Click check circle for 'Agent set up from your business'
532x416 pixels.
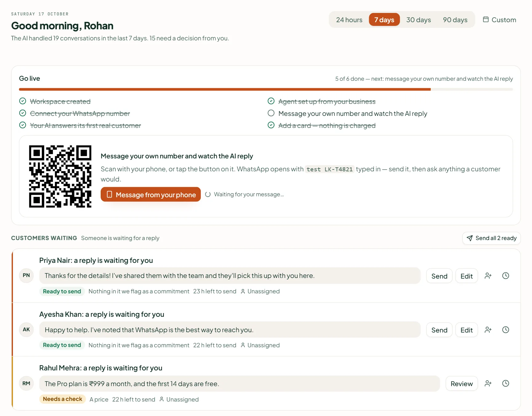click(x=271, y=101)
